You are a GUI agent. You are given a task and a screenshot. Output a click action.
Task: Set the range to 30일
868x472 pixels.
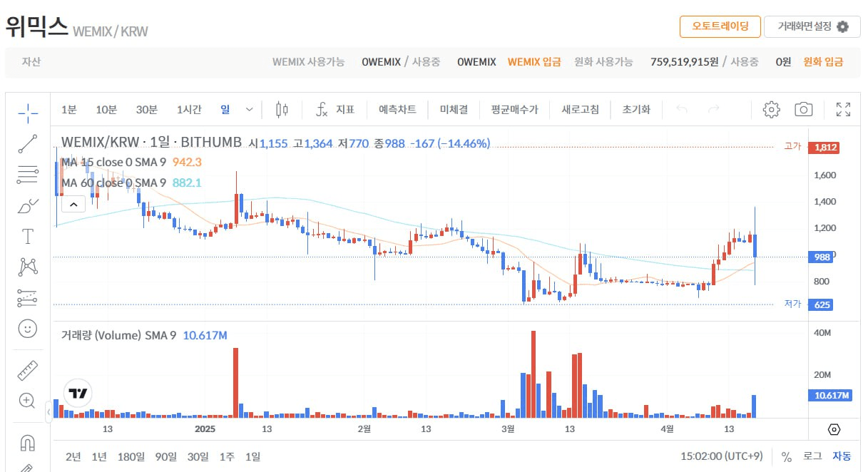tap(198, 456)
